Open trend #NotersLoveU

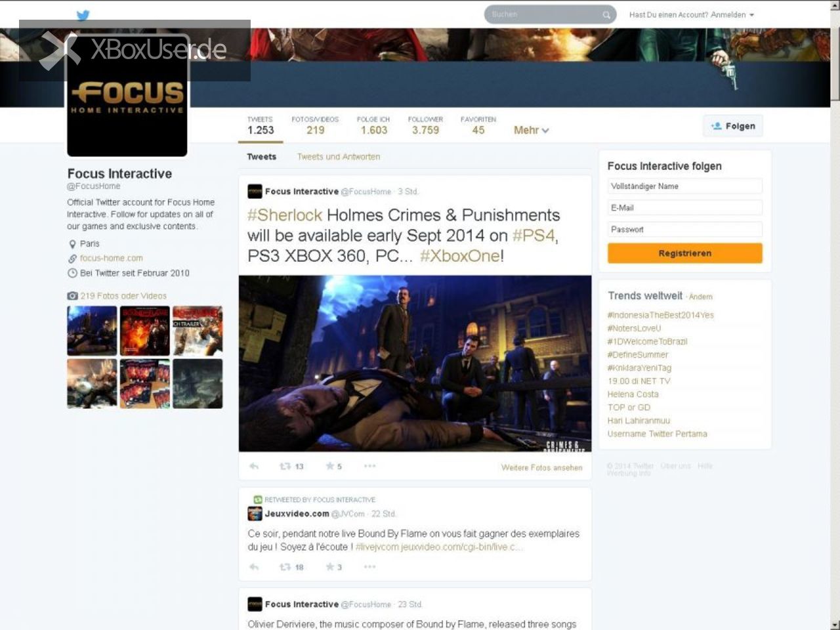634,328
